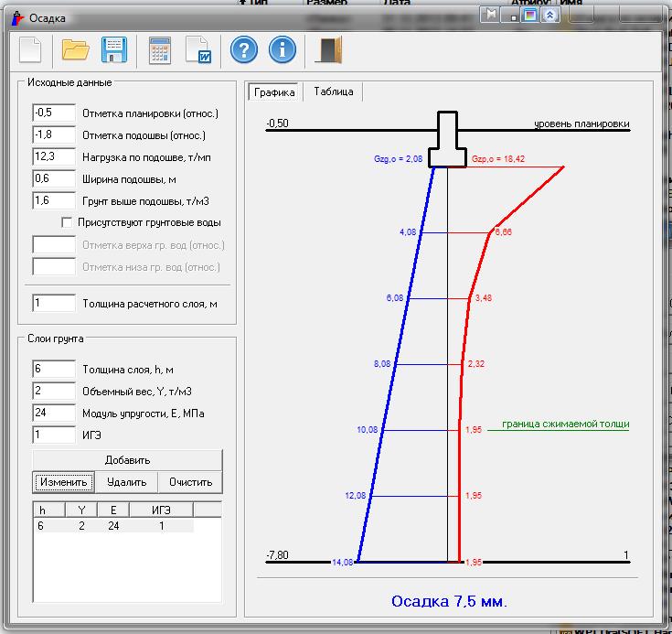This screenshot has width=672, height=634.
Task: Click the Осадка app icon in title bar
Action: (x=17, y=18)
